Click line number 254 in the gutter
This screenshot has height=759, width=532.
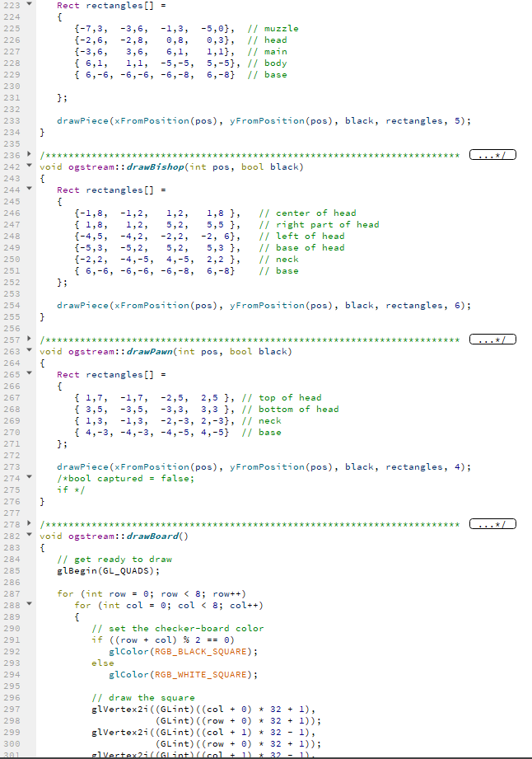12,306
